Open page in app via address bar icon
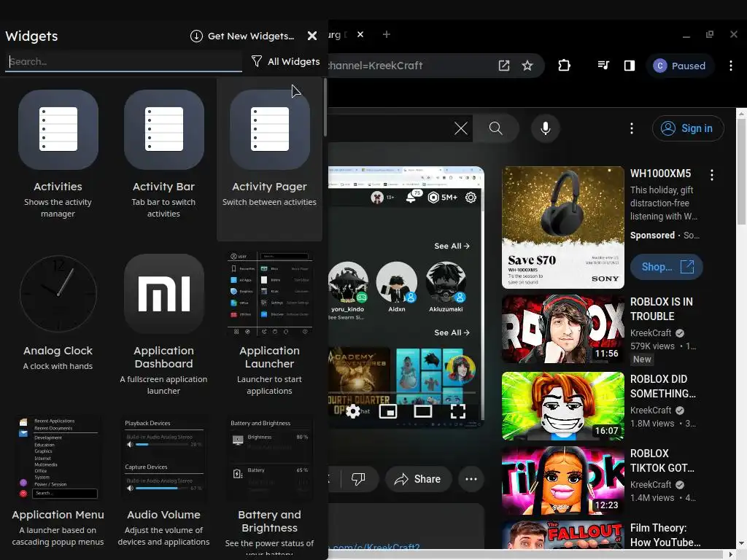Image resolution: width=747 pixels, height=560 pixels. tap(503, 66)
